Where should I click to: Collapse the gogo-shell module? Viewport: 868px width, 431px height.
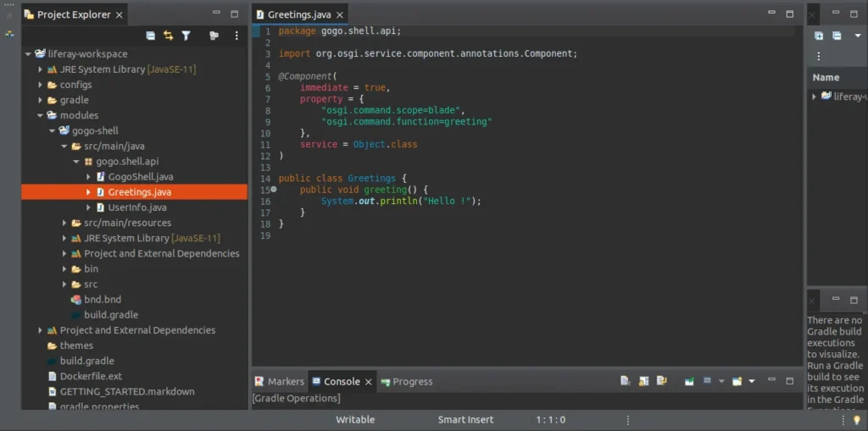pos(52,131)
